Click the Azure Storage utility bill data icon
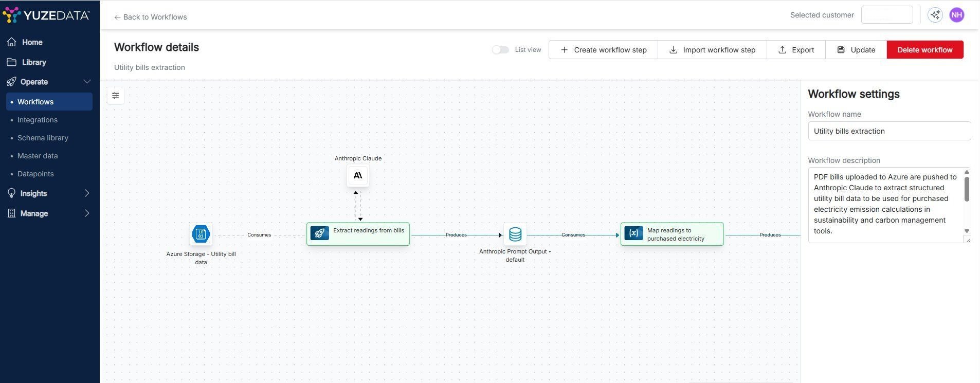980x383 pixels. (x=201, y=234)
